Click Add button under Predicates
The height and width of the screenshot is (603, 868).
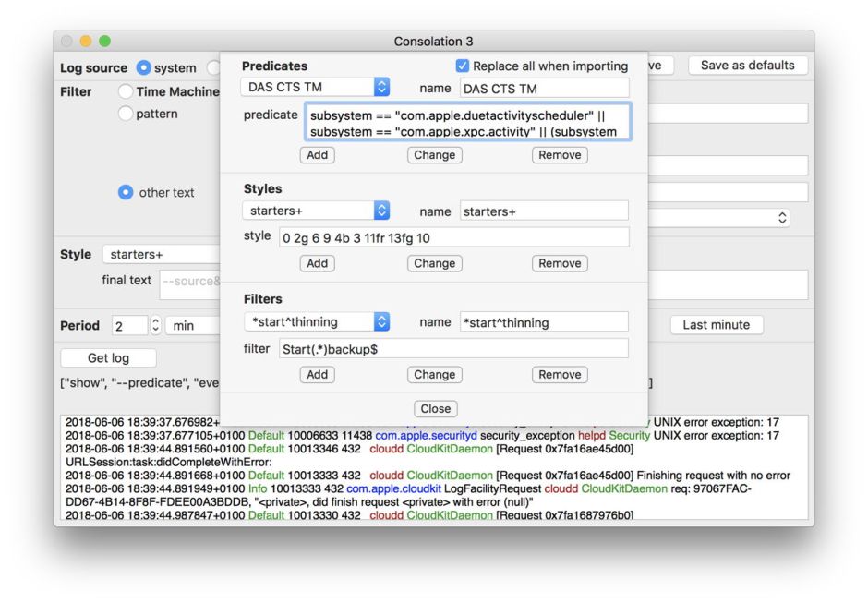coord(317,155)
